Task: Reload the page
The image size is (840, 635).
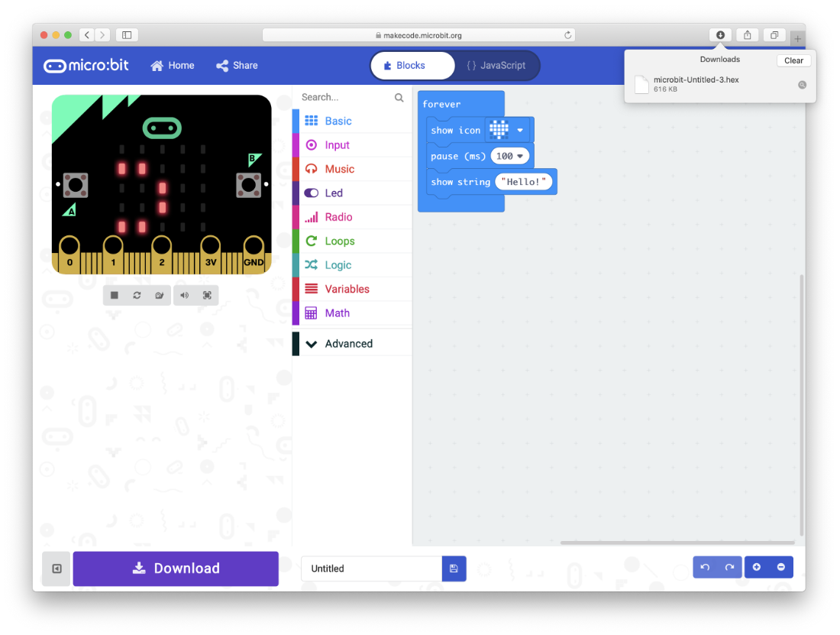Action: tap(568, 35)
